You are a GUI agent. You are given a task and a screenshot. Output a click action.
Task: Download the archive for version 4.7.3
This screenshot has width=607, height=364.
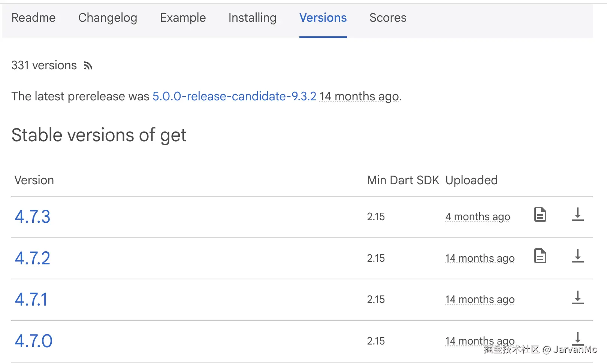[577, 215]
